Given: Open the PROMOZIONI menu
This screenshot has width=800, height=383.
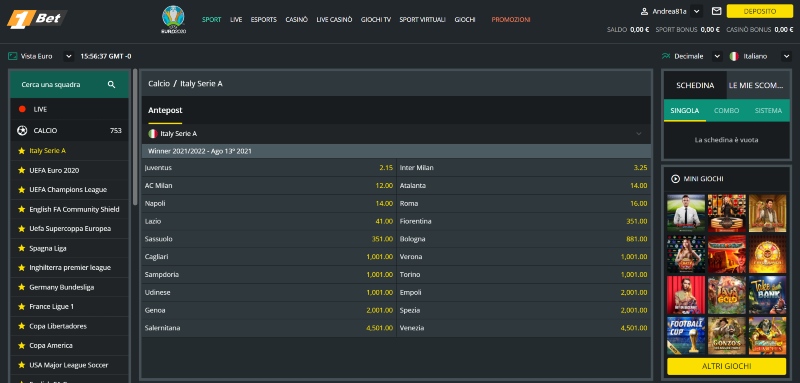Looking at the screenshot, I should pos(511,19).
